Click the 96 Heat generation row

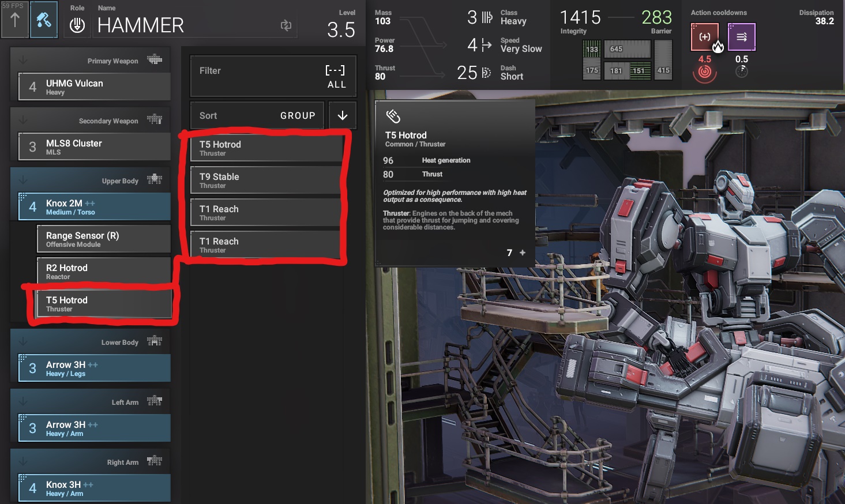coord(427,160)
